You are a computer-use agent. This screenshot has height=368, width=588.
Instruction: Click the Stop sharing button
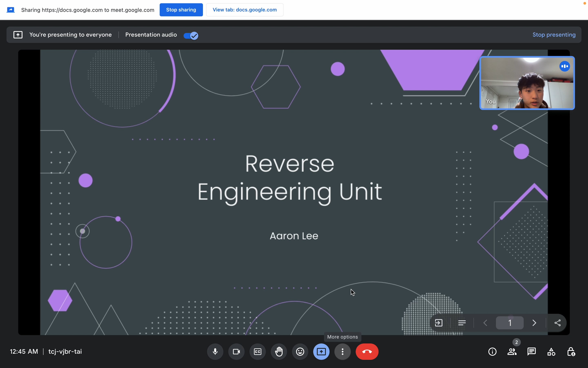coord(181,10)
